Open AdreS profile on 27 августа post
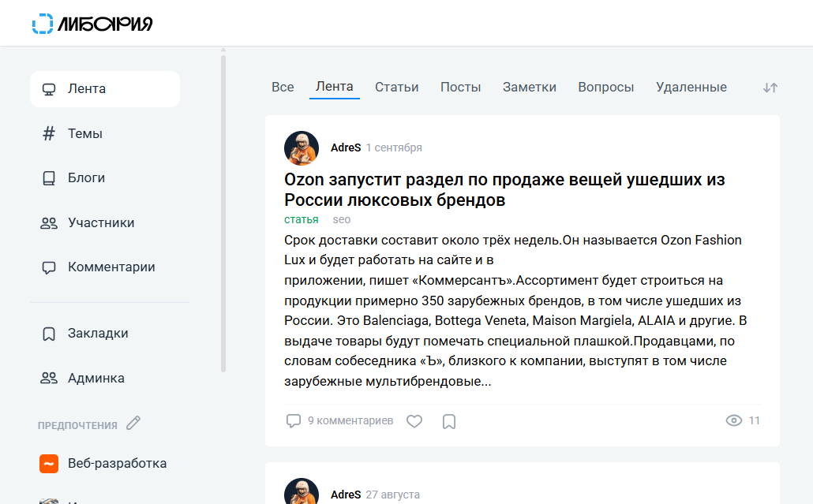813x504 pixels. (x=346, y=495)
